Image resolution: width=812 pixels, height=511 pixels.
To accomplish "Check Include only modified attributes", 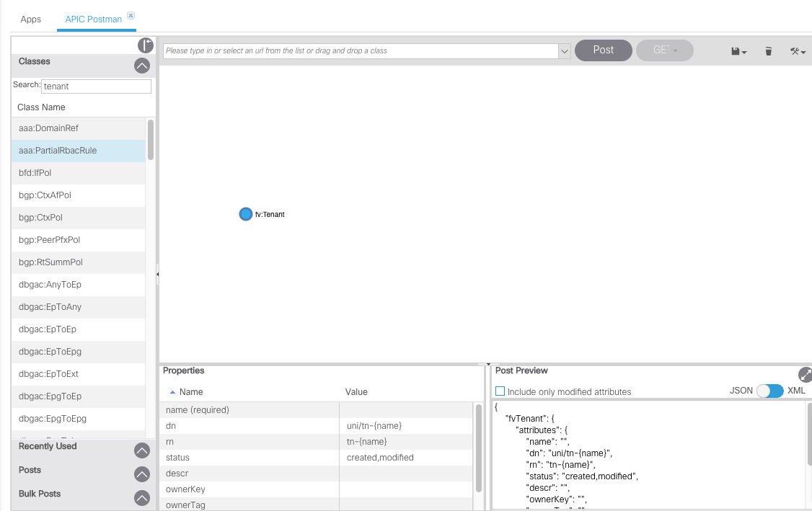I will [500, 390].
